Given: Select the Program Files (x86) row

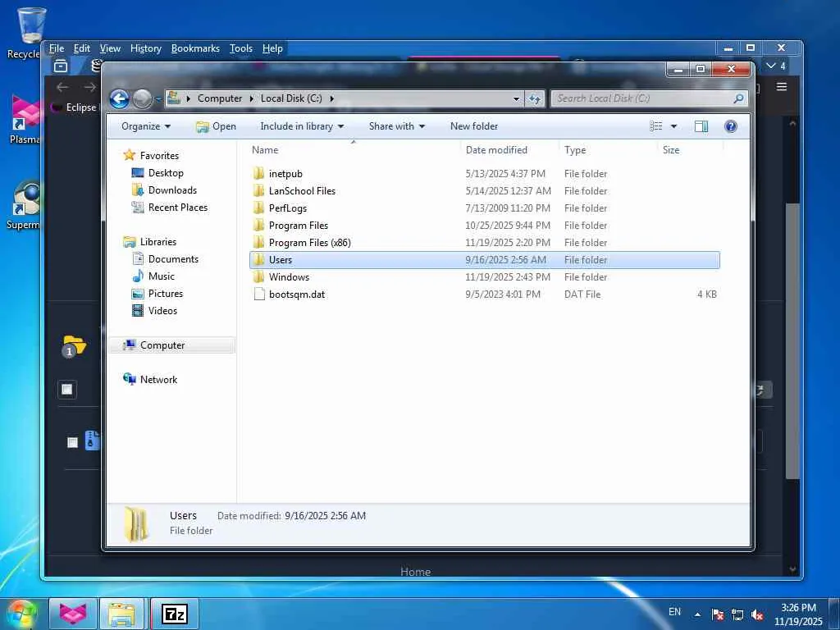Looking at the screenshot, I should point(484,243).
